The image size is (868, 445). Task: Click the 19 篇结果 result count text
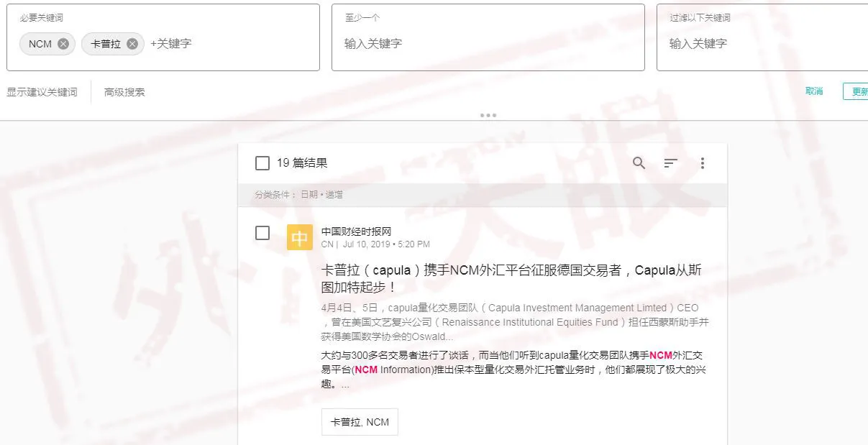tap(302, 163)
